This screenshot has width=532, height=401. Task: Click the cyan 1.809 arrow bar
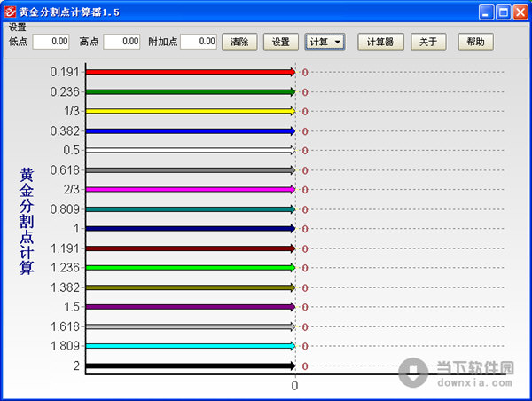coord(191,346)
